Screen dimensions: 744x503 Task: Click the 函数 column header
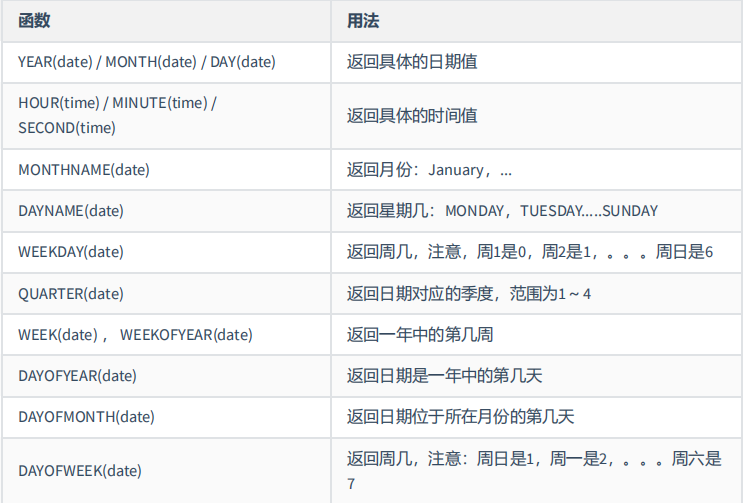34,21
